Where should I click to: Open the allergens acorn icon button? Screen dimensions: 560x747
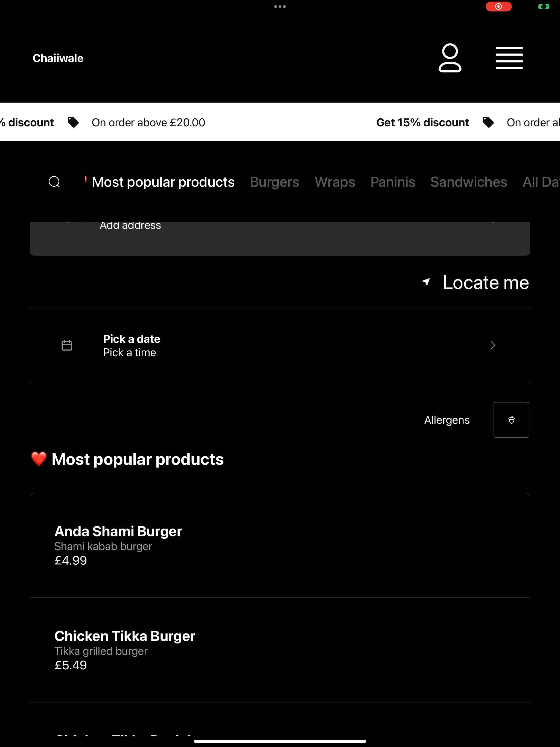click(x=511, y=420)
